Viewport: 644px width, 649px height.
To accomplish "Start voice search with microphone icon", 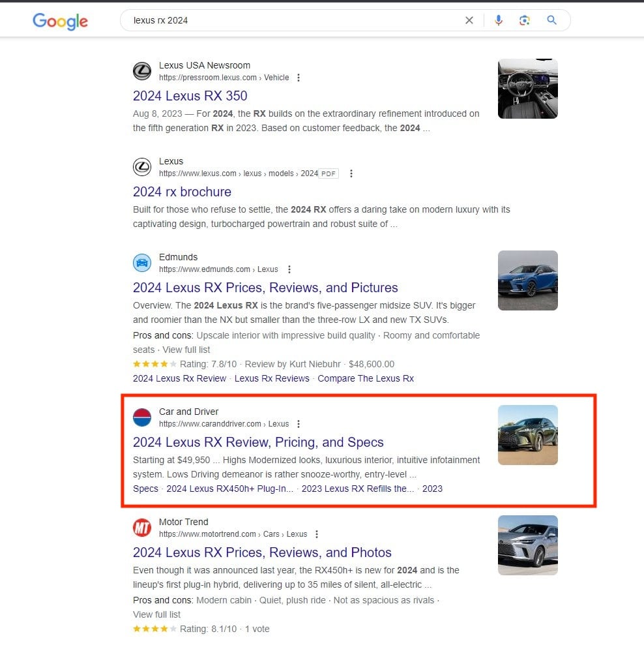I will pyautogui.click(x=499, y=20).
